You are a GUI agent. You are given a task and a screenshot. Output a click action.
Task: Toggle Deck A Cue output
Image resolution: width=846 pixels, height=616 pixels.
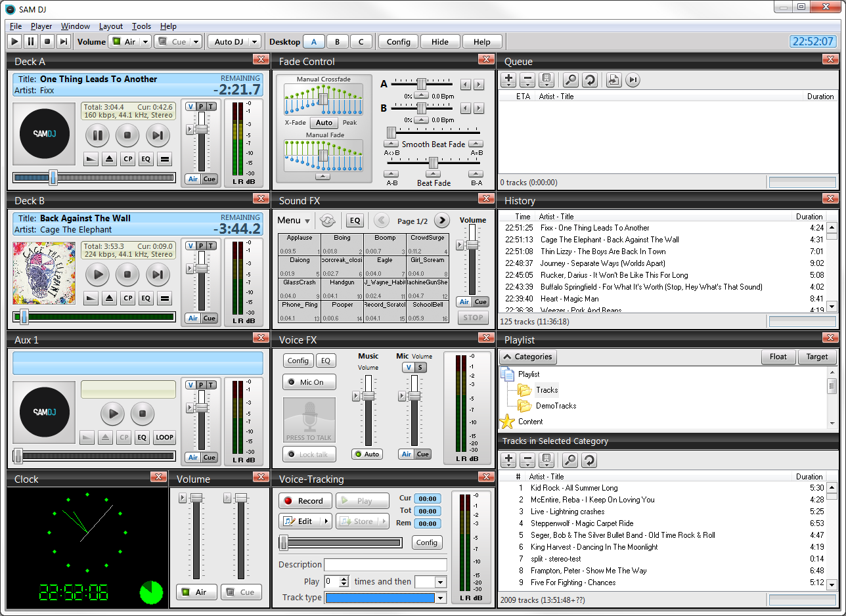209,179
